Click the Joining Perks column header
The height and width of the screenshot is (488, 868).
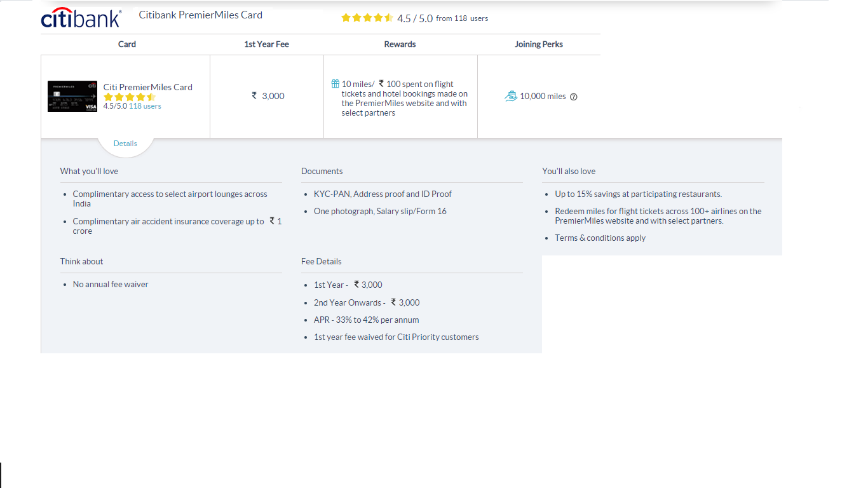coord(539,44)
